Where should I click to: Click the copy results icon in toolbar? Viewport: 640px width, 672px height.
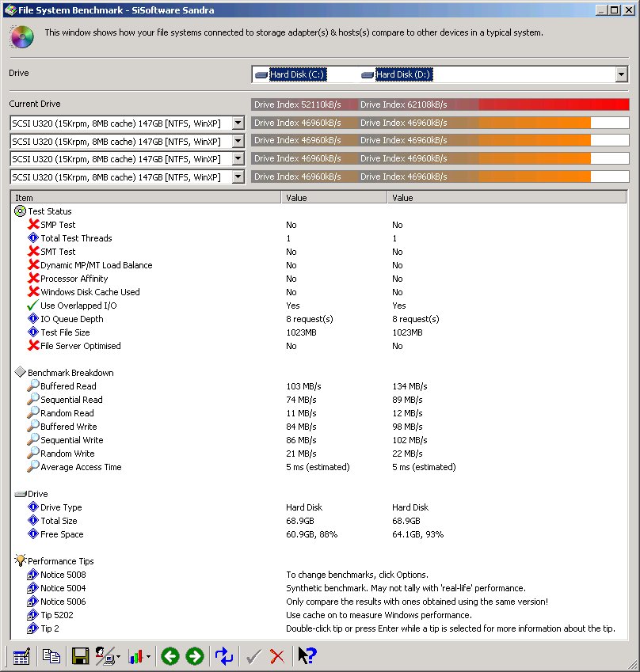coord(51,656)
